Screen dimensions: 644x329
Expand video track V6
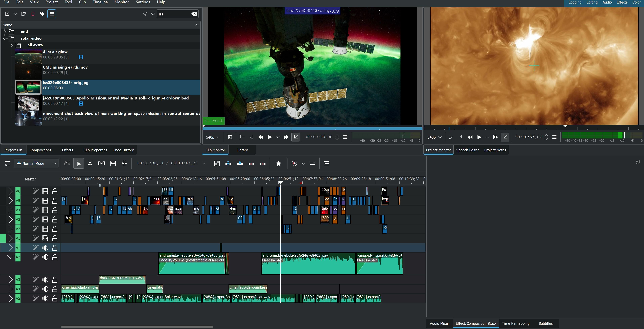(x=10, y=192)
